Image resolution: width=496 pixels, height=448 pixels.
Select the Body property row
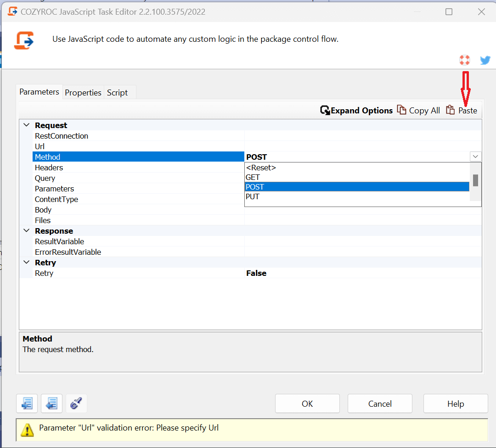[138, 210]
